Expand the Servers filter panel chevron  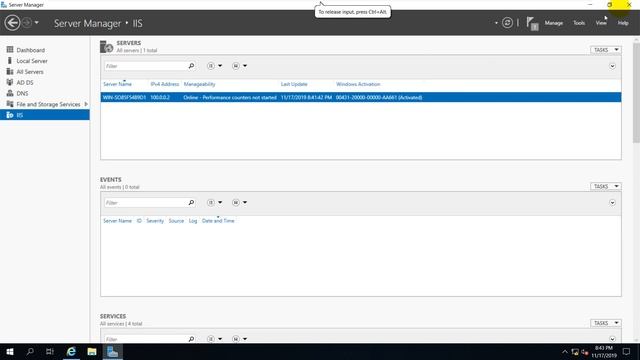[x=612, y=66]
